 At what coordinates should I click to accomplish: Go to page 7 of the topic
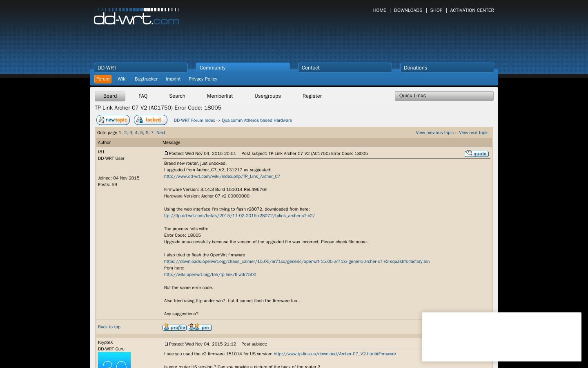(152, 132)
